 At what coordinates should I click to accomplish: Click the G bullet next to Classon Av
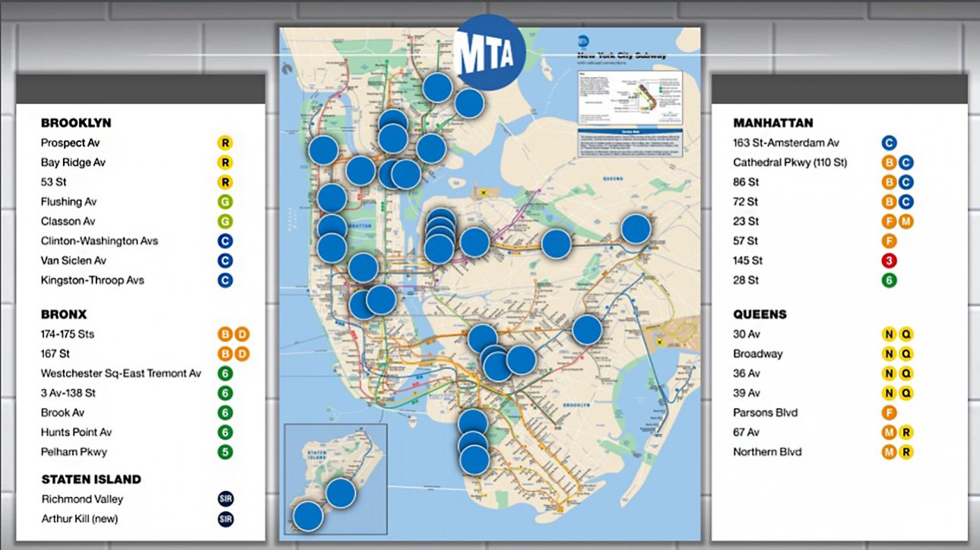point(225,222)
